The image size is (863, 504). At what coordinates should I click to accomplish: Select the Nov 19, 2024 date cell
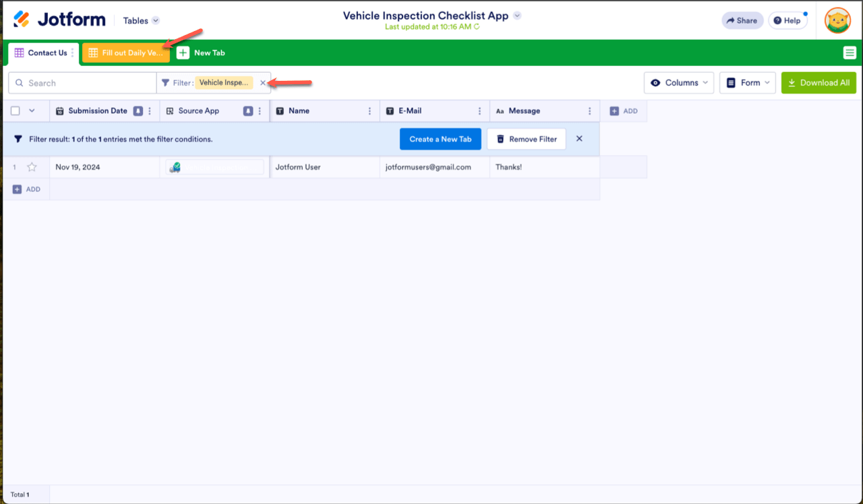(x=105, y=167)
